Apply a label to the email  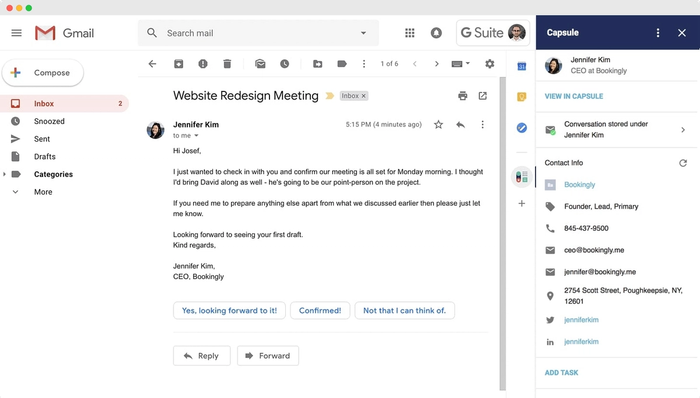point(342,64)
